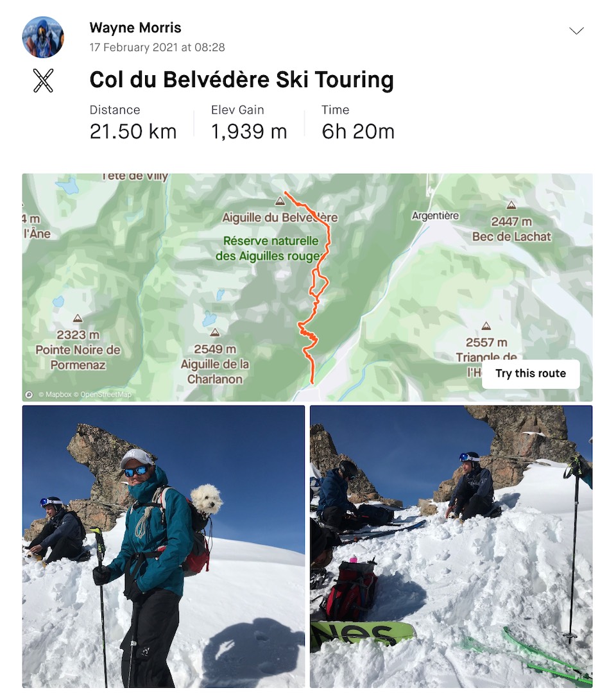
Task: Click the Pointe Noire de Pormenaz peak icon
Action: [78, 318]
